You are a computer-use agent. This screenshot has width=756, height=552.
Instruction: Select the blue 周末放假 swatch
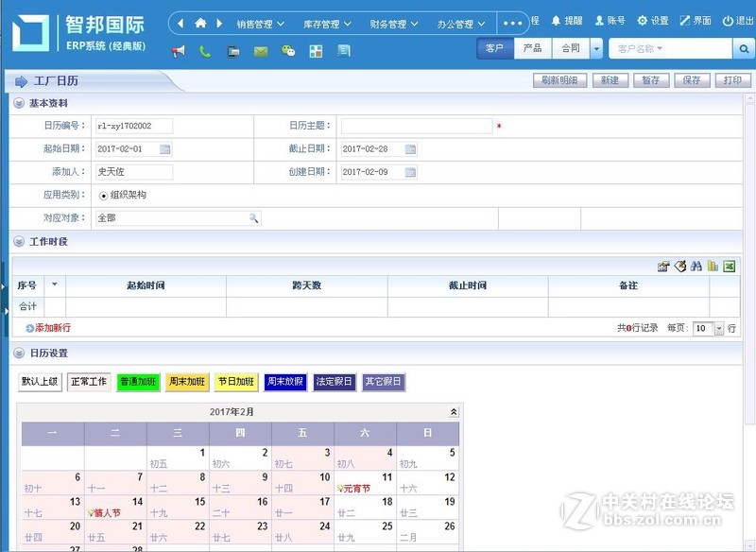point(285,382)
